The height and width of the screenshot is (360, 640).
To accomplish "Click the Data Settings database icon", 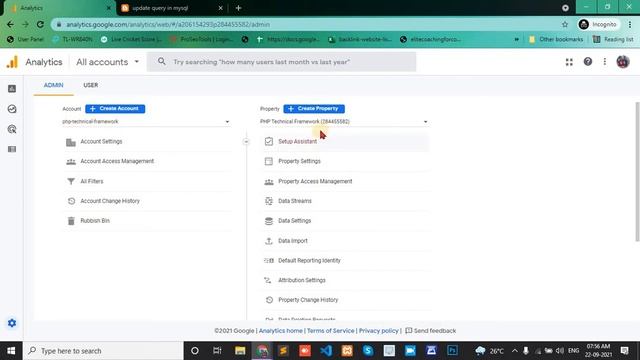I will point(269,221).
